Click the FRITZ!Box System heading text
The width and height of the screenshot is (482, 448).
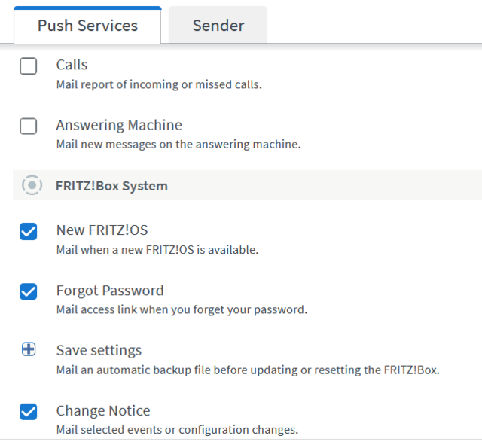pyautogui.click(x=111, y=185)
